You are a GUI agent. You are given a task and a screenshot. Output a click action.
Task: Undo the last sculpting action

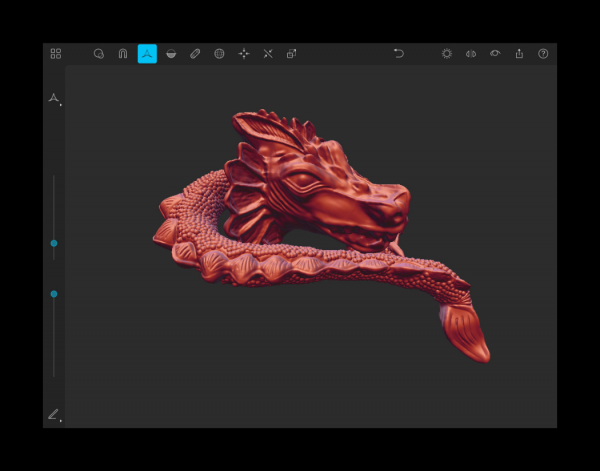pos(399,54)
